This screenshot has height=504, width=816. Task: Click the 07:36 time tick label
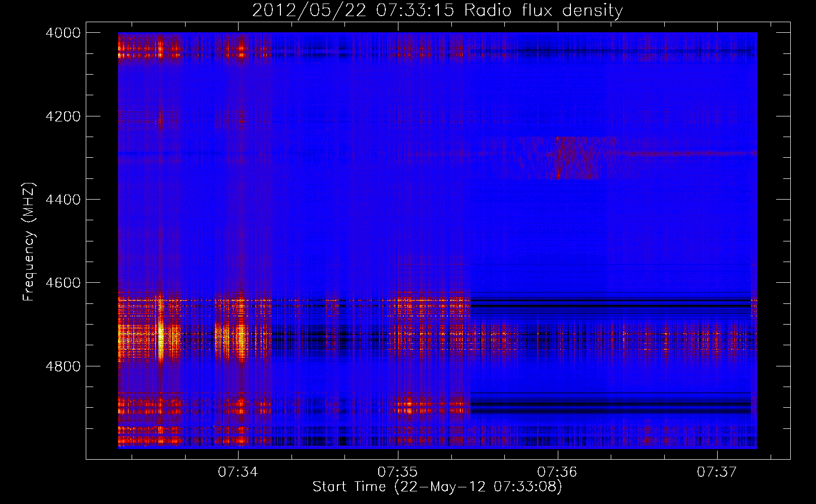pos(557,472)
